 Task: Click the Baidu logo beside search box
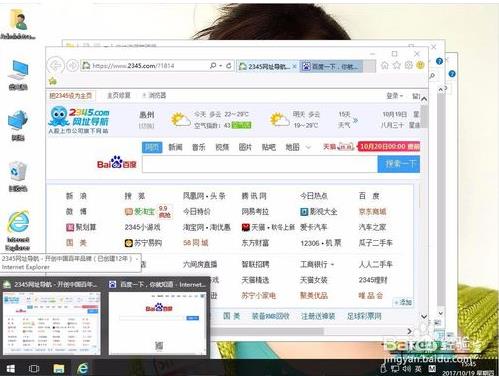(117, 162)
